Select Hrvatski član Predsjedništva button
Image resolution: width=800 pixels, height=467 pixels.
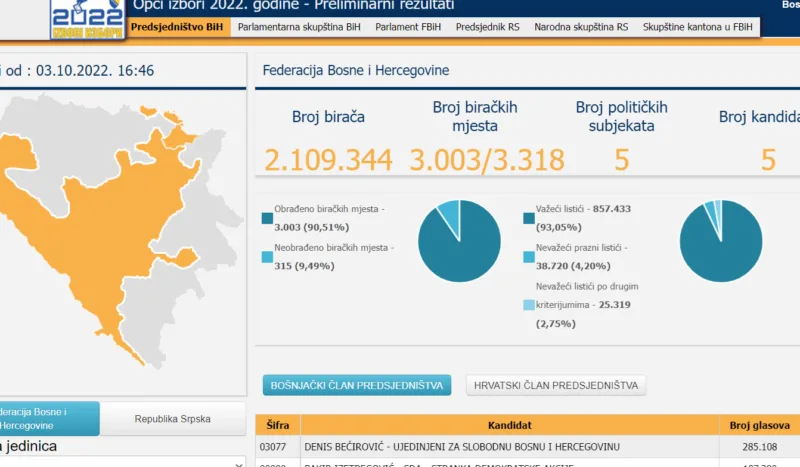tap(556, 385)
